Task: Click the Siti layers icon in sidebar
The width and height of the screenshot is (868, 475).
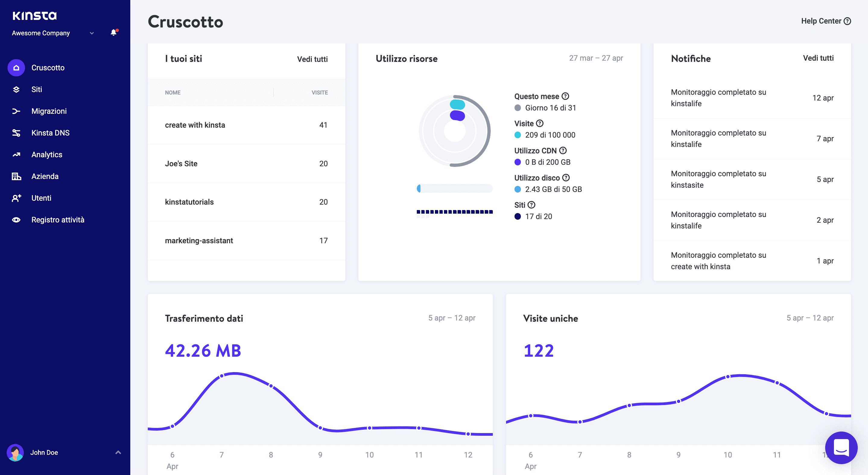Action: click(x=16, y=89)
